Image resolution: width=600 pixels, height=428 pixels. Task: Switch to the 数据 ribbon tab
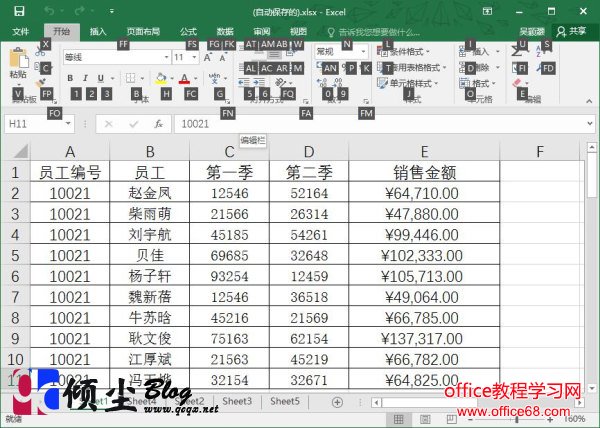pos(225,32)
